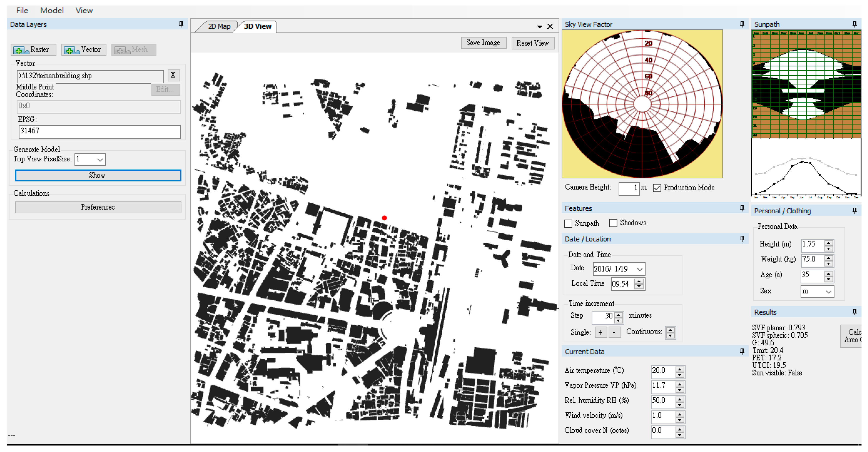Open the Date picker dropdown

pos(640,269)
